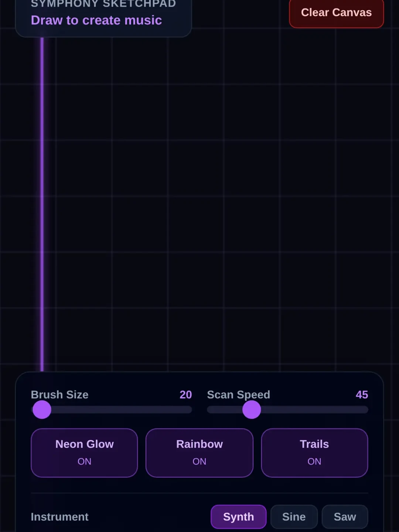The width and height of the screenshot is (399, 532).
Task: Switch instrument to Saw
Action: (x=345, y=516)
